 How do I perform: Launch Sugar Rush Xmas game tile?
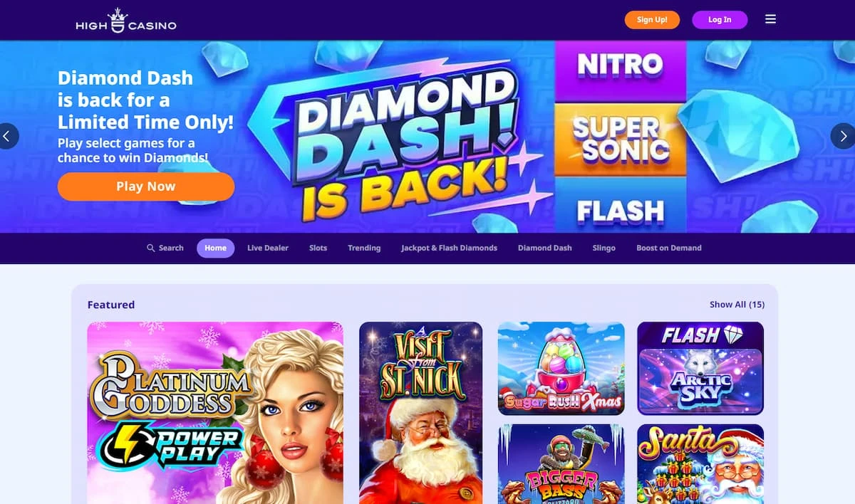point(561,368)
